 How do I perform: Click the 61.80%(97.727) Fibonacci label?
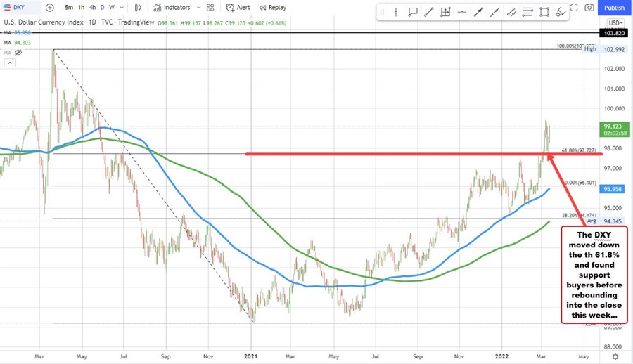[579, 150]
